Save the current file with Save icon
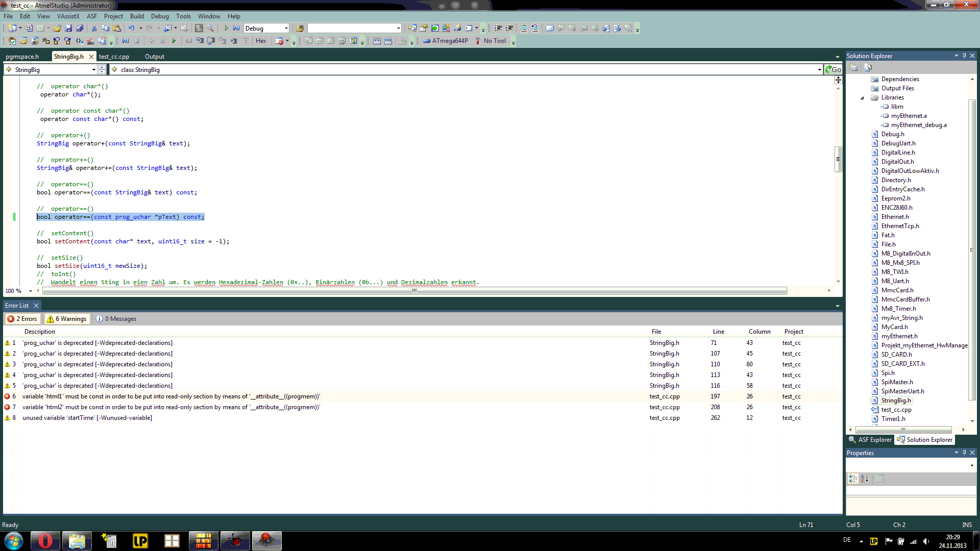This screenshot has height=551, width=980. point(68,28)
